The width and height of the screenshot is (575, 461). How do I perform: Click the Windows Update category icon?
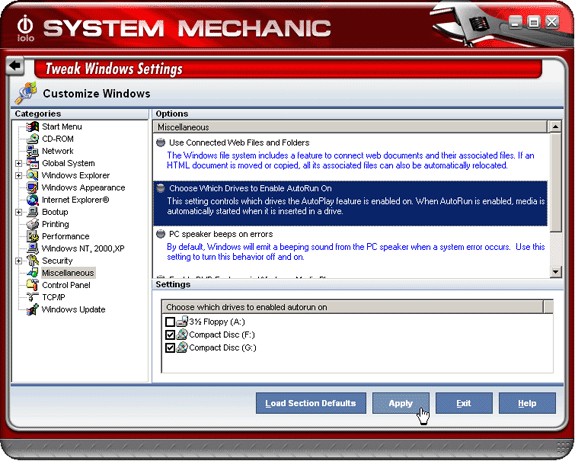pos(33,310)
